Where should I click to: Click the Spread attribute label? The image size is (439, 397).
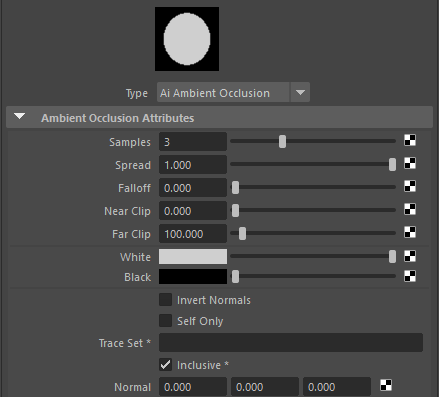coord(133,165)
